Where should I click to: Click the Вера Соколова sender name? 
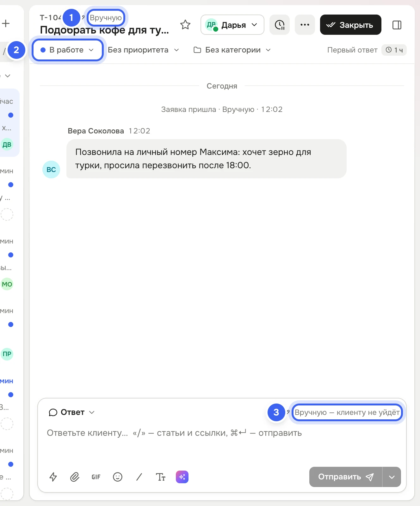[x=96, y=131]
